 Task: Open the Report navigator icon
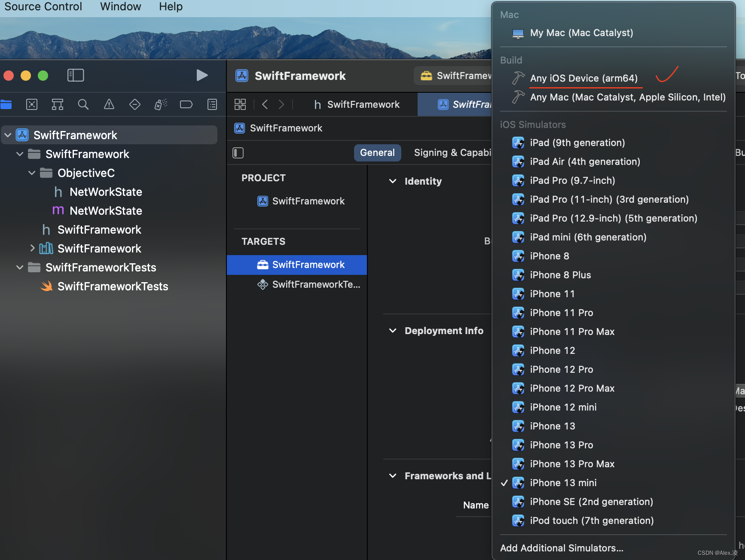pyautogui.click(x=212, y=104)
